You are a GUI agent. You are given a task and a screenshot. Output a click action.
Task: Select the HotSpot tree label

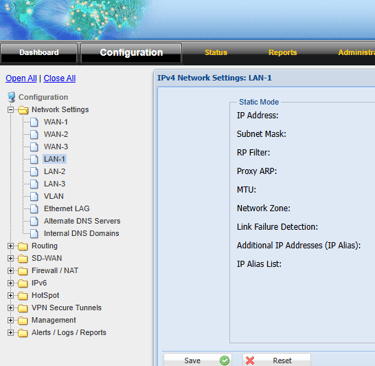[x=45, y=295]
